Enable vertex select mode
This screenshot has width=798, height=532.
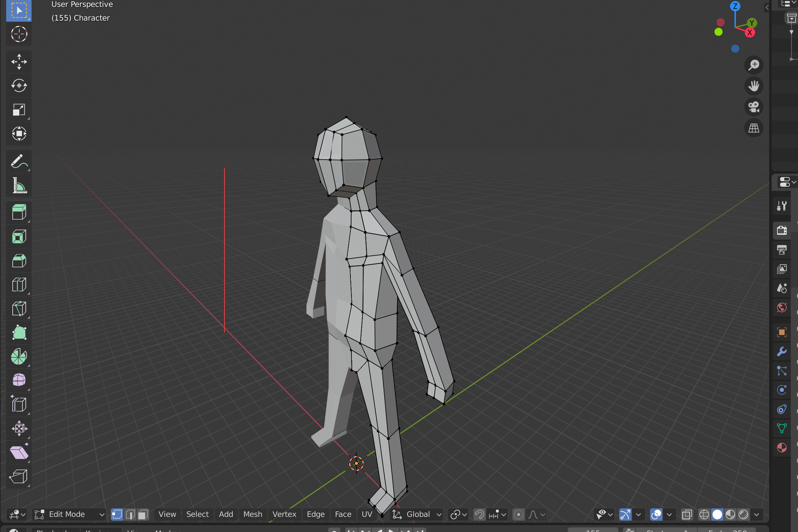pyautogui.click(x=117, y=514)
